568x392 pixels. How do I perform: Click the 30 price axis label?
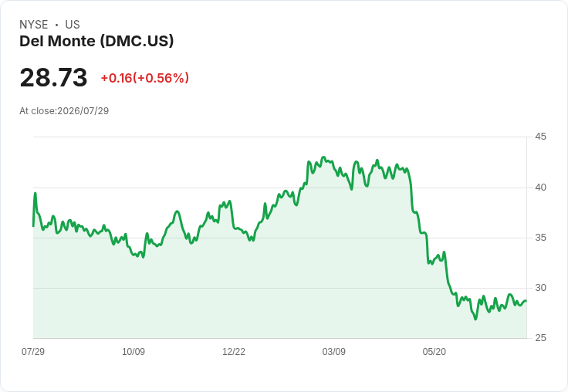(x=540, y=288)
